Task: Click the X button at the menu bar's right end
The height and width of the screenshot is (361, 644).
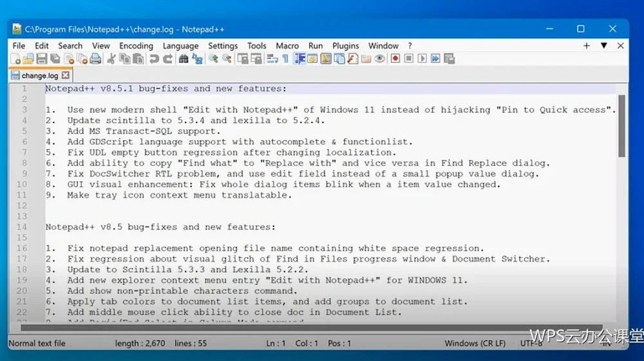Action: tap(621, 46)
